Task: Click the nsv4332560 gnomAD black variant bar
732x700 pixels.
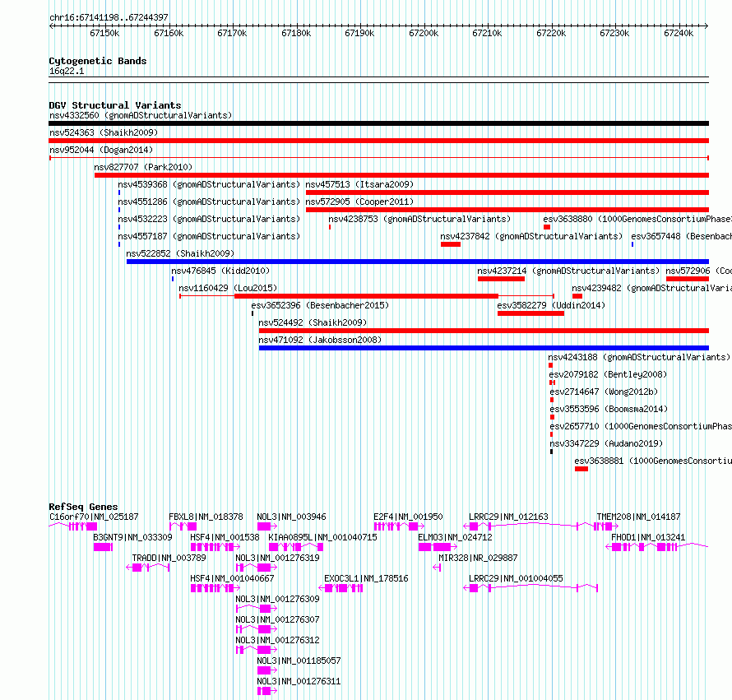Action: pos(378,123)
